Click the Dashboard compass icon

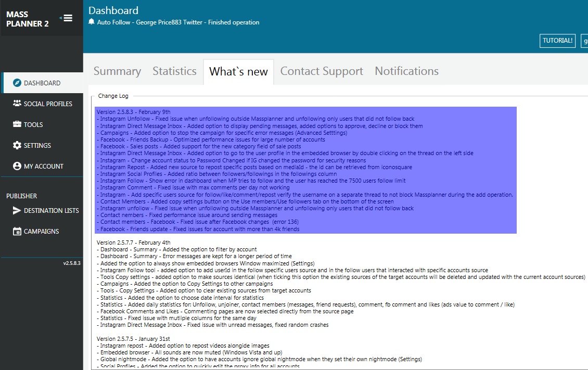17,83
